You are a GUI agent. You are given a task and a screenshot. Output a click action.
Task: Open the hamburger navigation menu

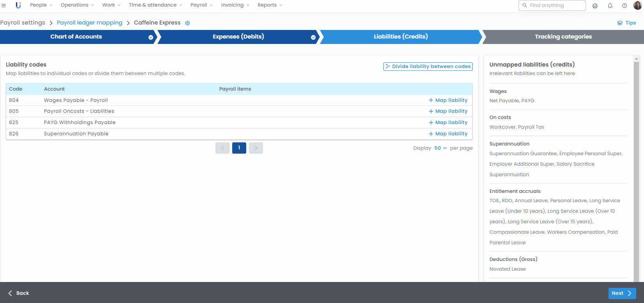point(4,5)
